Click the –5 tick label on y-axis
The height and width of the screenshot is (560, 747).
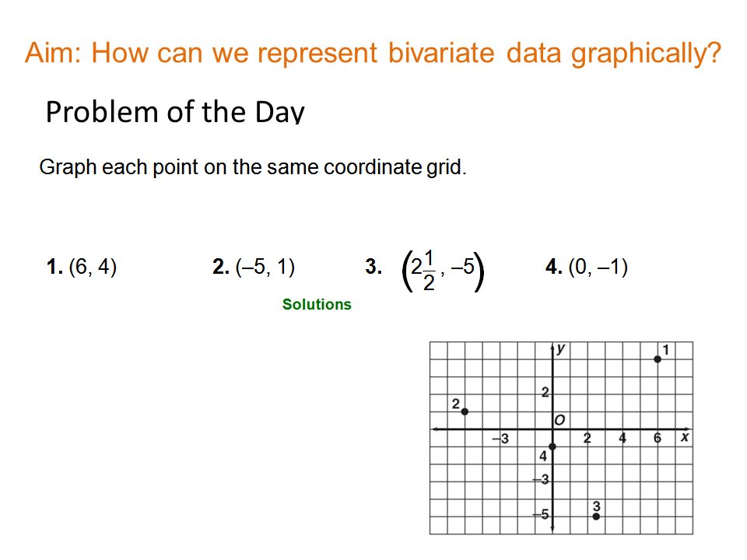542,515
